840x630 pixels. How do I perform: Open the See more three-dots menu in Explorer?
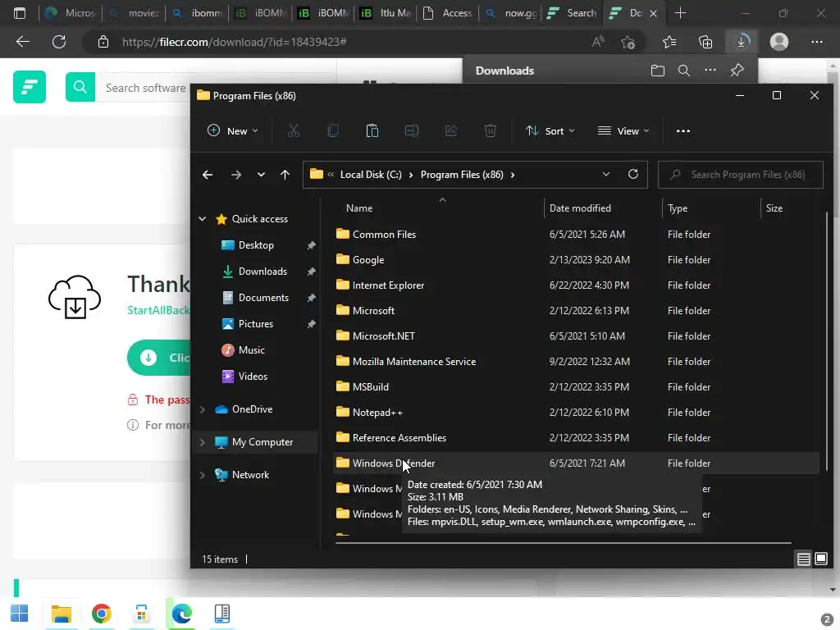(683, 130)
